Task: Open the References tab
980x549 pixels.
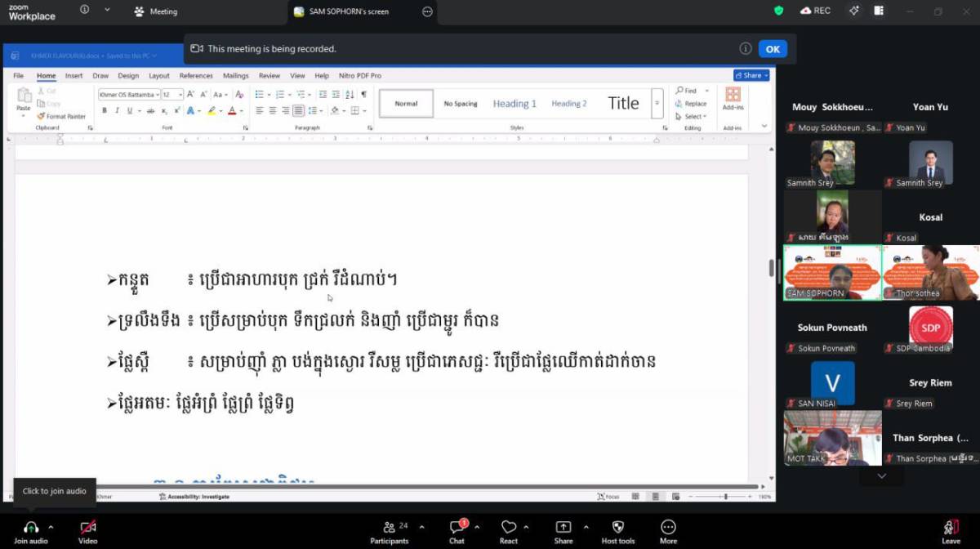Action: pyautogui.click(x=196, y=76)
